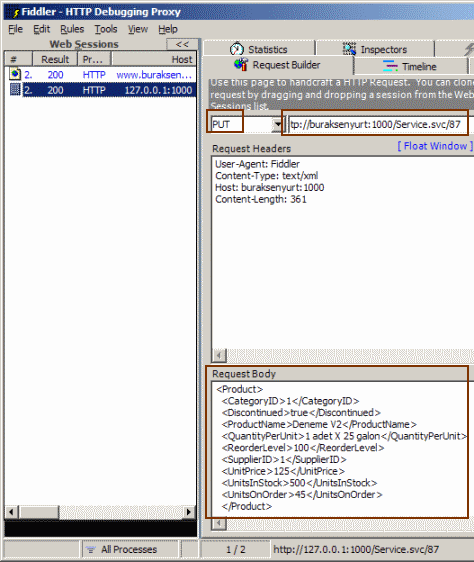The width and height of the screenshot is (474, 562).
Task: Select the 127.0.0.1:1000 session row
Action: 101,90
